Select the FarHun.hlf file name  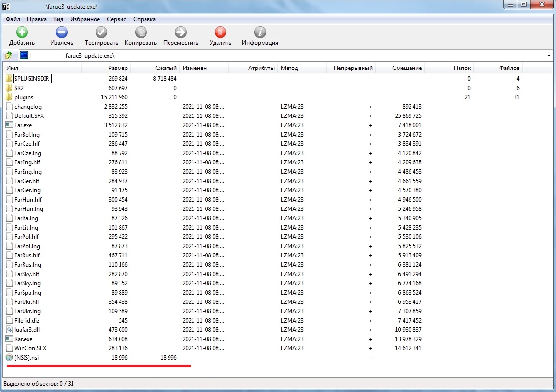[x=28, y=199]
